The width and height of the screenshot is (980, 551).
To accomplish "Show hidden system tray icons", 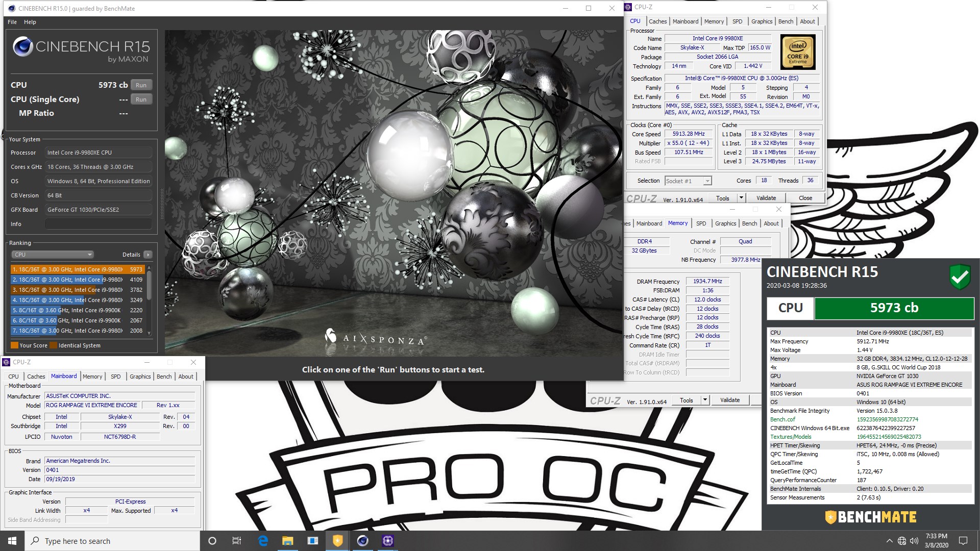I will pos(889,541).
